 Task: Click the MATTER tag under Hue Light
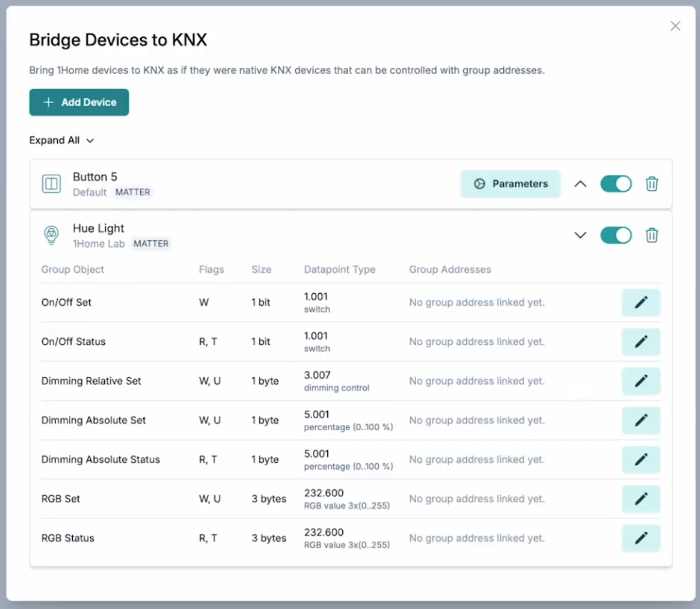point(151,244)
